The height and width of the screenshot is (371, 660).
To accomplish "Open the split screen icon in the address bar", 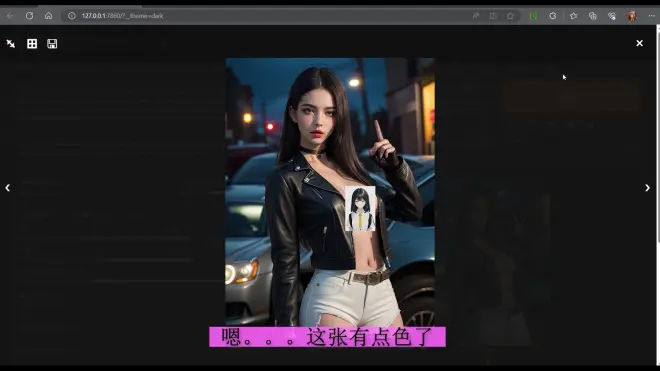I will click(x=493, y=16).
